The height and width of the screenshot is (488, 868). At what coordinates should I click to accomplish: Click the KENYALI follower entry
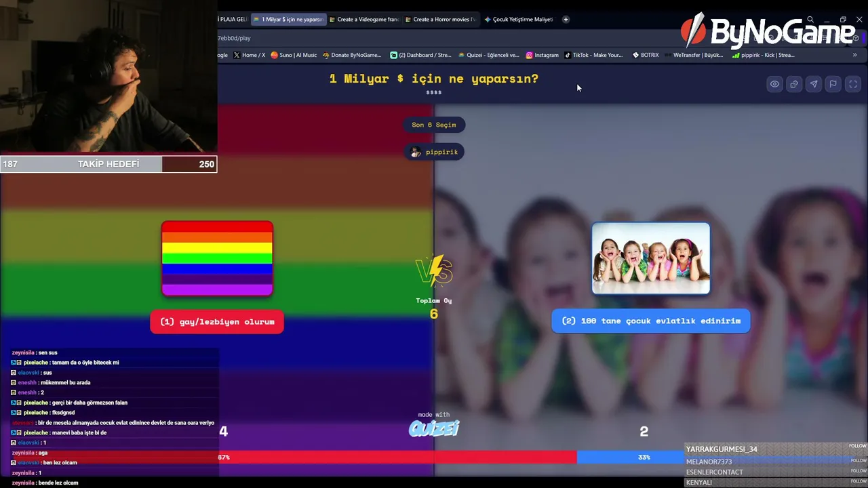(x=776, y=483)
